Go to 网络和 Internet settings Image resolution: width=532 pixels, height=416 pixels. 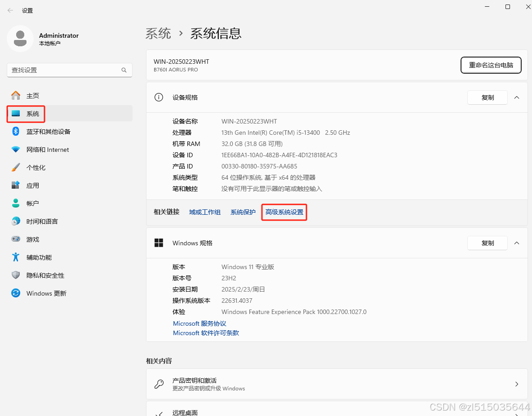70,150
